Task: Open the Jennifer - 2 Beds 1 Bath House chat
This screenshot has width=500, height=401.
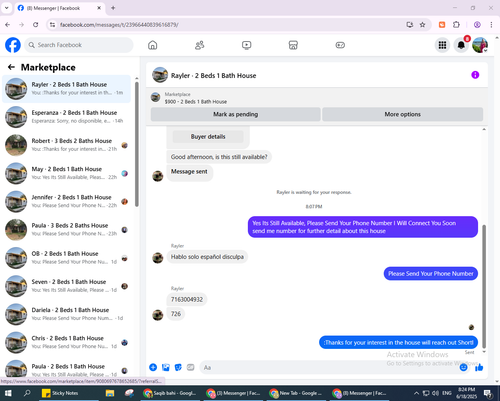Action: tap(66, 201)
